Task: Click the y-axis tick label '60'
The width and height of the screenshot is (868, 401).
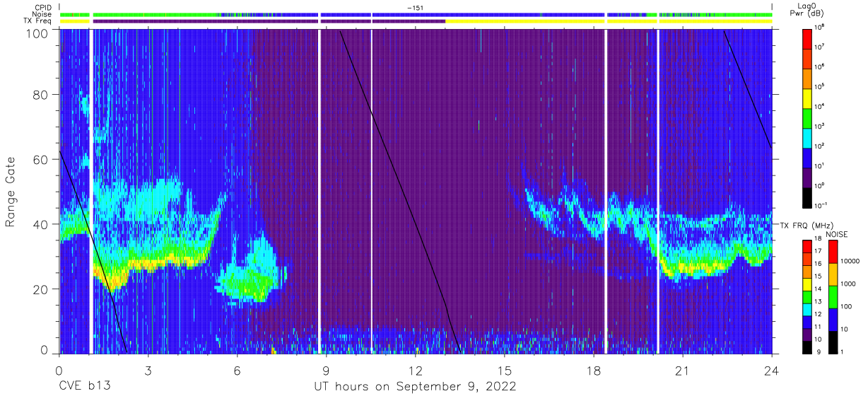Action: tap(40, 159)
